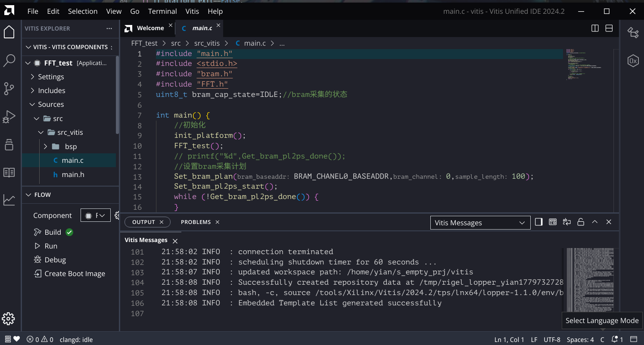Click the Manage gear icon
Image resolution: width=644 pixels, height=345 pixels.
(x=8, y=319)
